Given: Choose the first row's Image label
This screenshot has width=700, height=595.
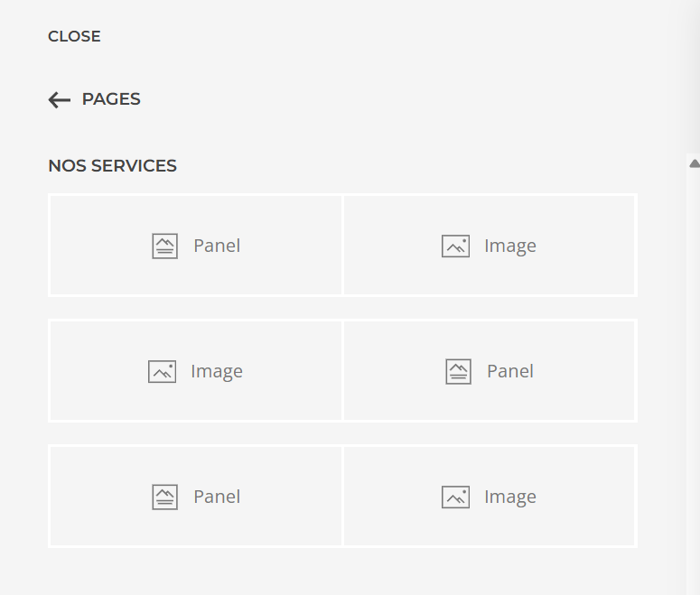Looking at the screenshot, I should tap(510, 246).
